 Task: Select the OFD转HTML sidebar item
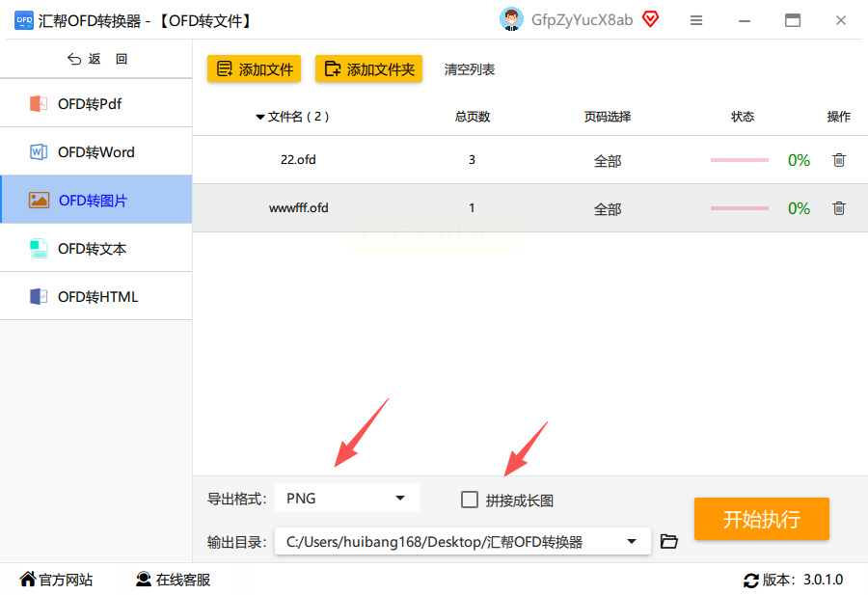96,296
